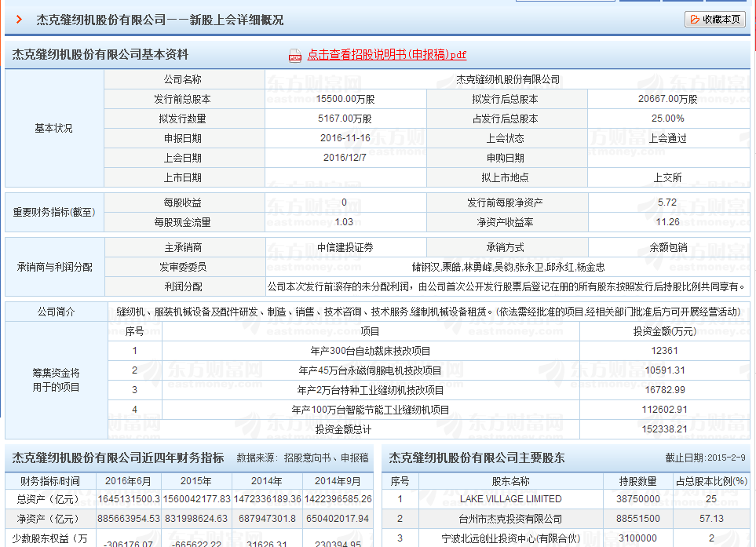
Task: Click the total investment 152338.21
Action: (664, 429)
